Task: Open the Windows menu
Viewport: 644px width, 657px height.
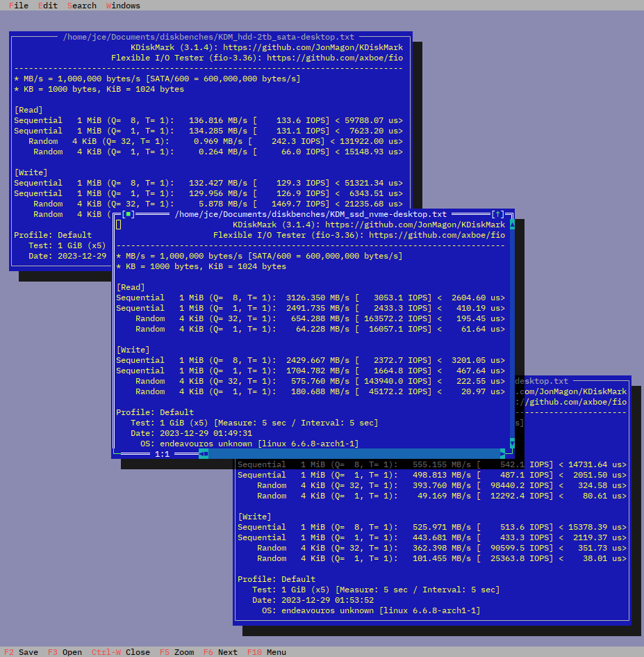Action: click(x=123, y=6)
